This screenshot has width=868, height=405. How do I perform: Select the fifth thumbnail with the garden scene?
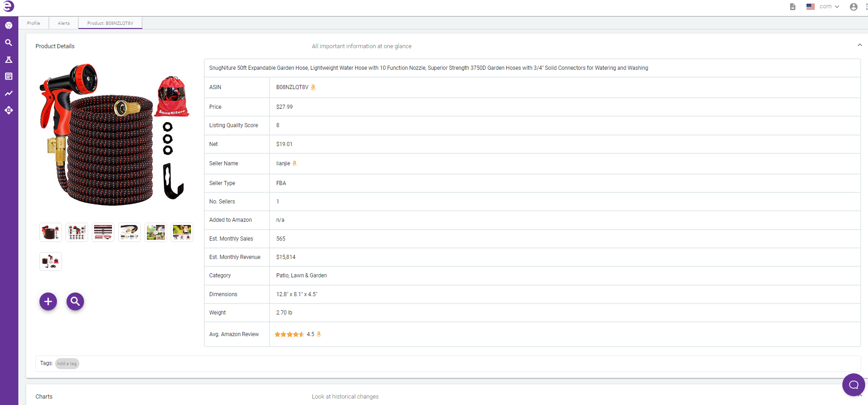[x=156, y=232]
